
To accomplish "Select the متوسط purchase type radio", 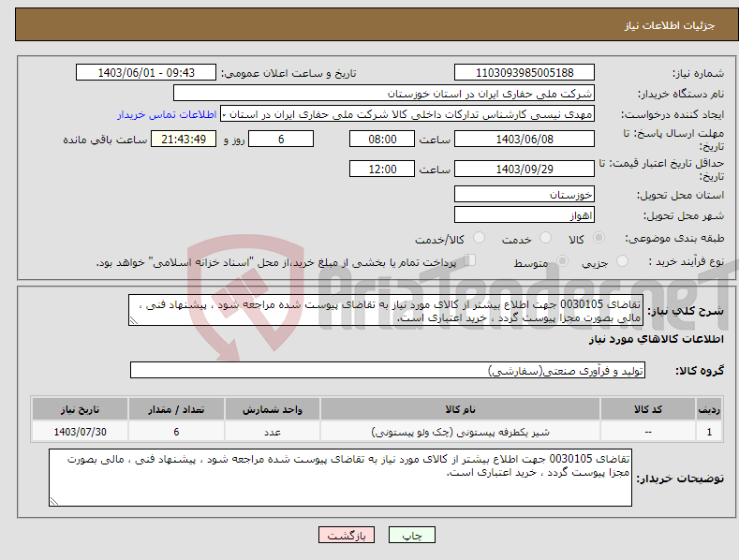I will [x=562, y=261].
